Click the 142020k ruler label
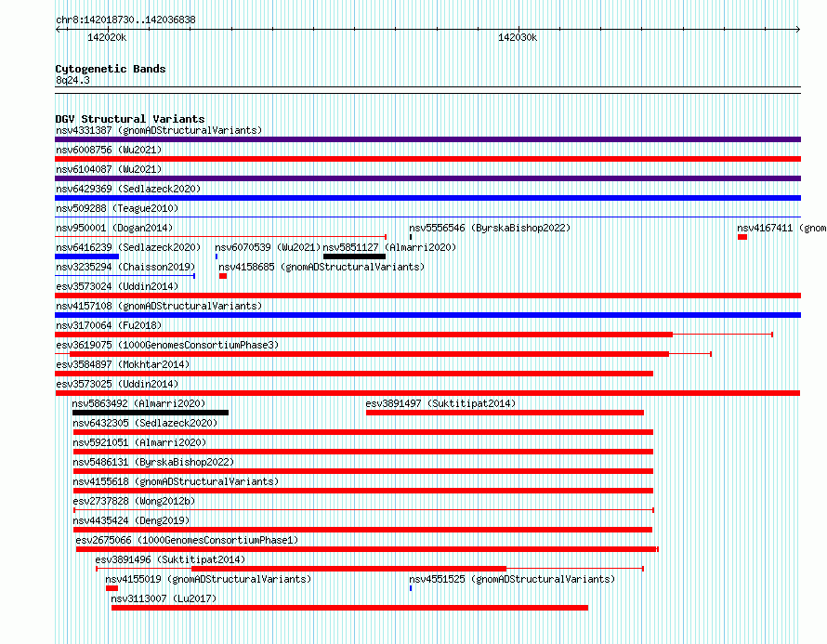Screen dimensions: 827x644 pyautogui.click(x=107, y=37)
